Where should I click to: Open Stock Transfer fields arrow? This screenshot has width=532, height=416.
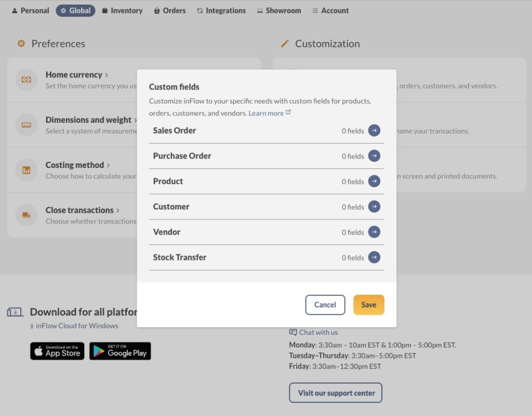click(374, 257)
